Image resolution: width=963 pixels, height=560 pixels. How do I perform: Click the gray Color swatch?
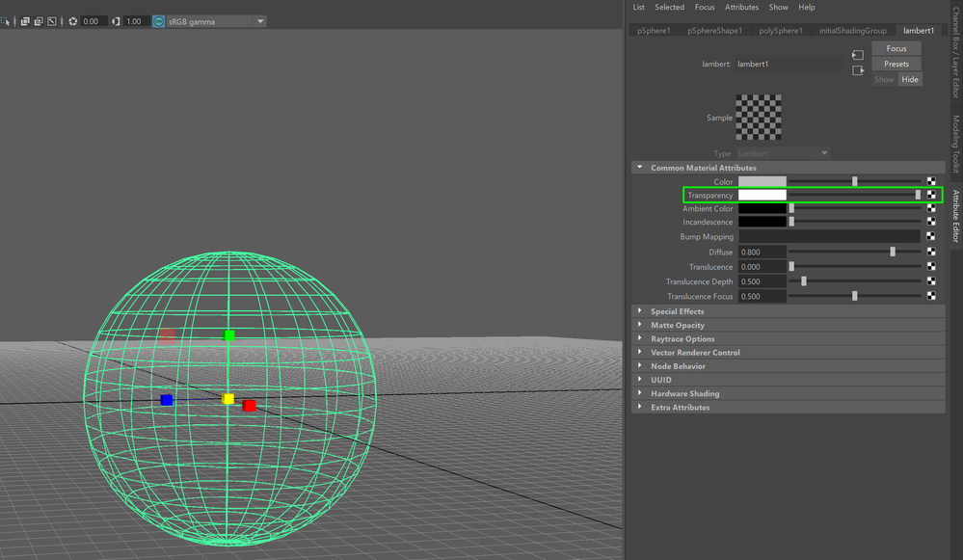pos(762,181)
